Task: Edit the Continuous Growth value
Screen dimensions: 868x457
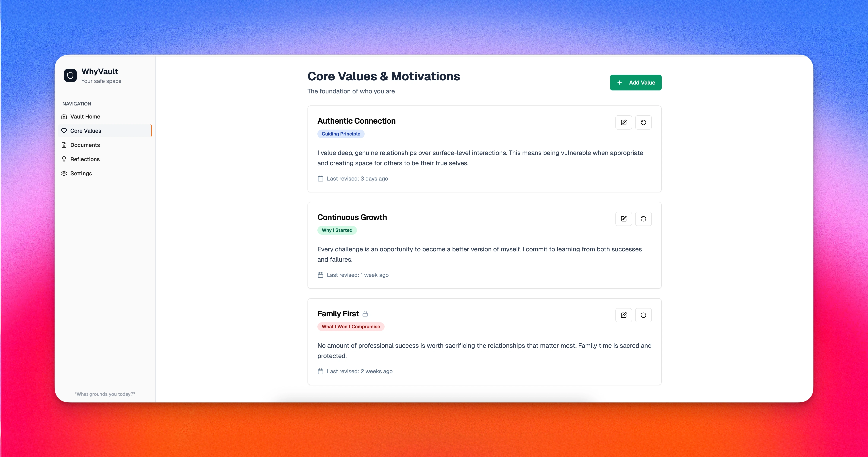Action: tap(623, 219)
